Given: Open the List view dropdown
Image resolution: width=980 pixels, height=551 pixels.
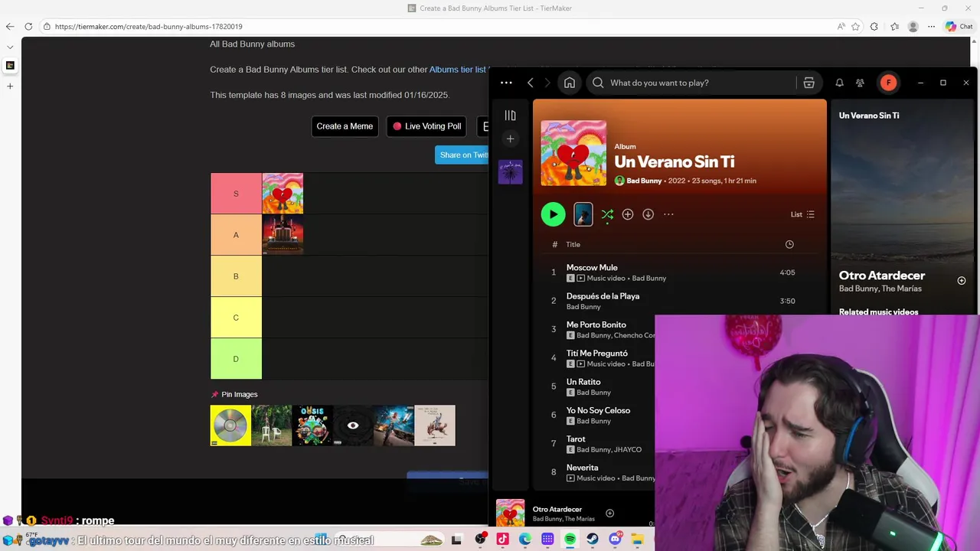Looking at the screenshot, I should click(802, 214).
